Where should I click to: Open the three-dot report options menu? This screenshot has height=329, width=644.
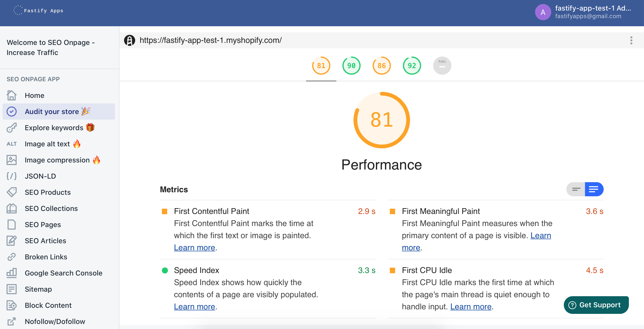tap(631, 40)
